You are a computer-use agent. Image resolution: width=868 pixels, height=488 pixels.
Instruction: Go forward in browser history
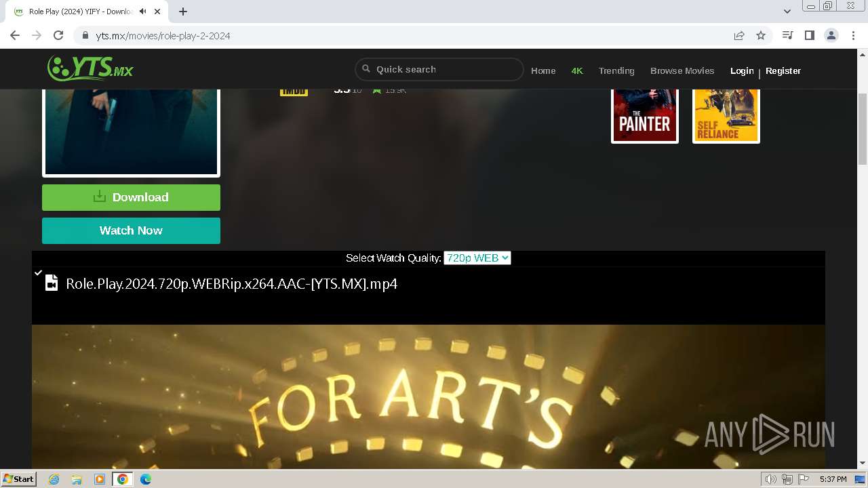point(37,36)
